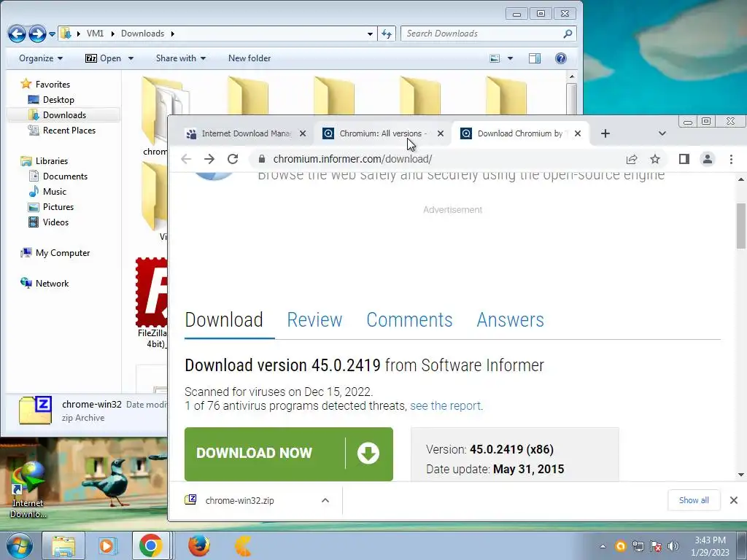Image resolution: width=747 pixels, height=560 pixels.
Task: Select Videos library
Action: 55,222
